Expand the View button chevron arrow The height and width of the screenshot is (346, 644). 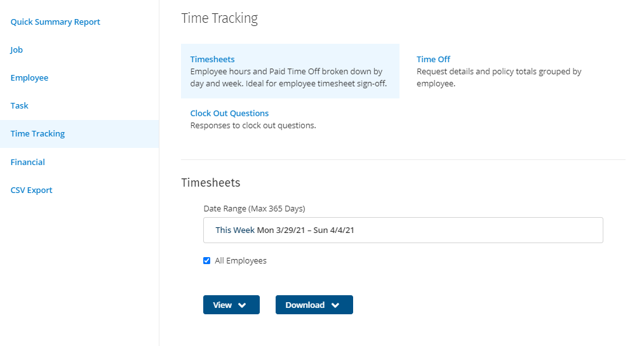243,305
